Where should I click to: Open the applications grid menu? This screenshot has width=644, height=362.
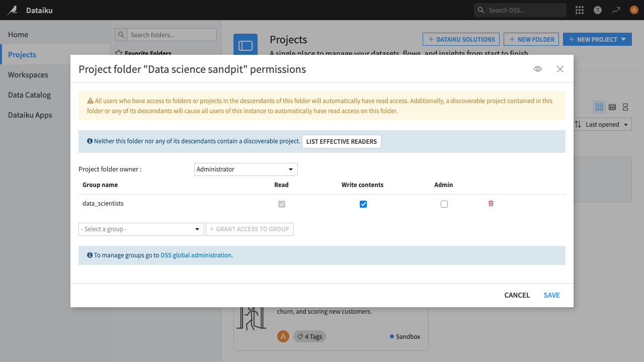580,10
